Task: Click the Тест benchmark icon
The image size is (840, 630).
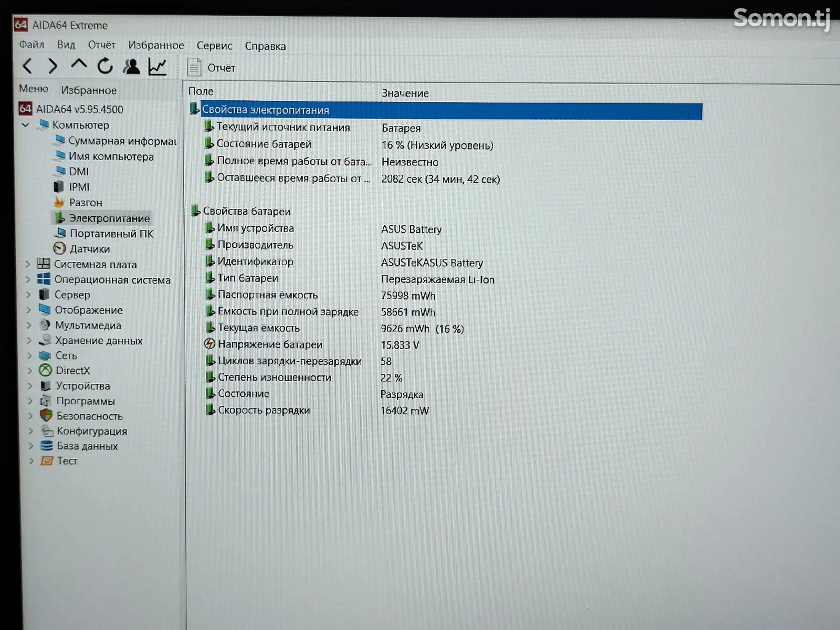Action: (x=47, y=461)
